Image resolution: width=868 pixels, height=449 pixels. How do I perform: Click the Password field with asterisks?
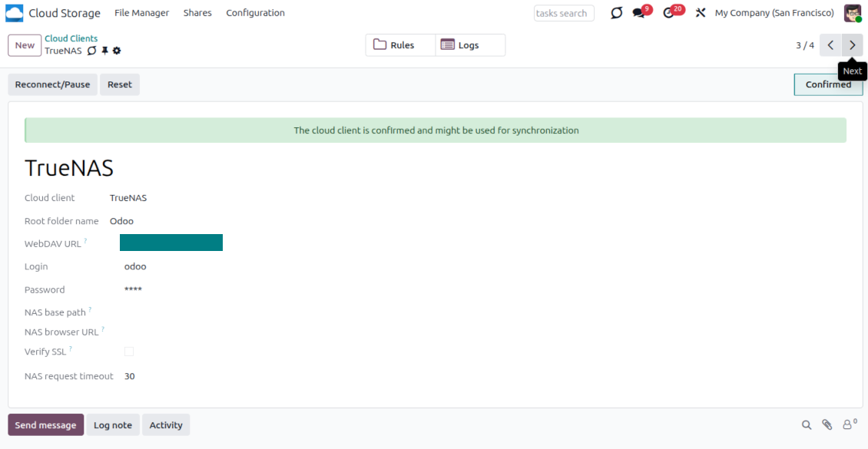(133, 290)
